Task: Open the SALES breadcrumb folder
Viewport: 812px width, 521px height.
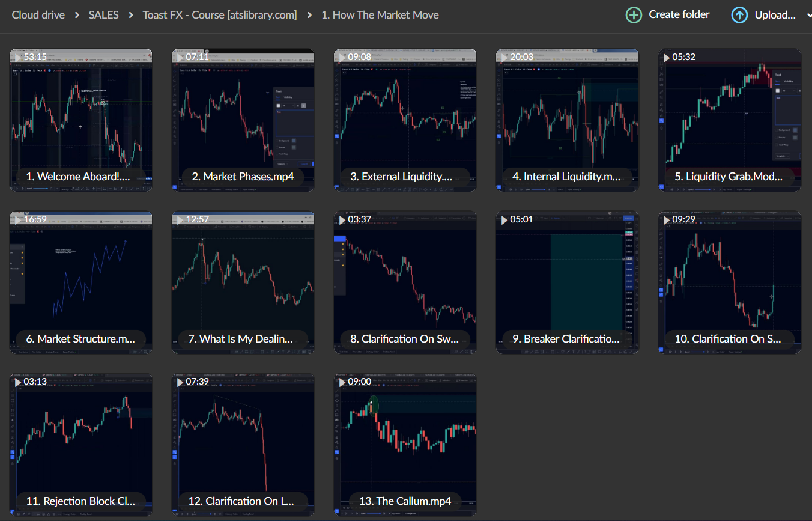Action: coord(103,15)
